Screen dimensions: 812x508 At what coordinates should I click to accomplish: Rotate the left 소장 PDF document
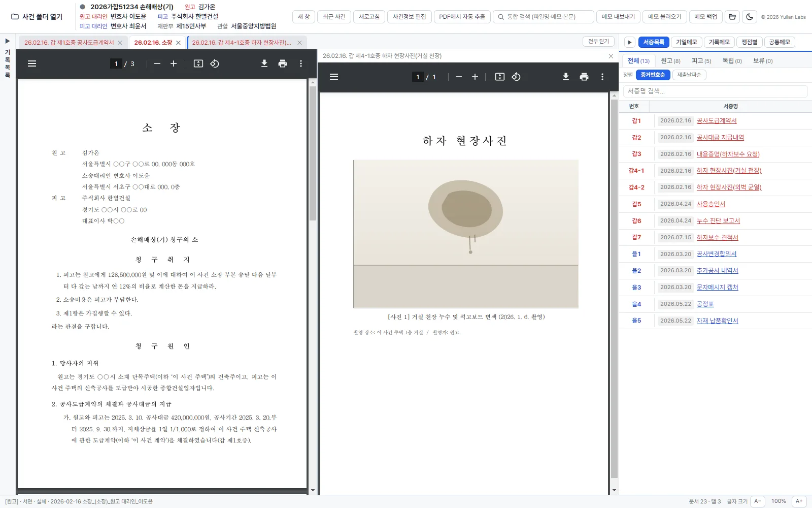pyautogui.click(x=215, y=63)
